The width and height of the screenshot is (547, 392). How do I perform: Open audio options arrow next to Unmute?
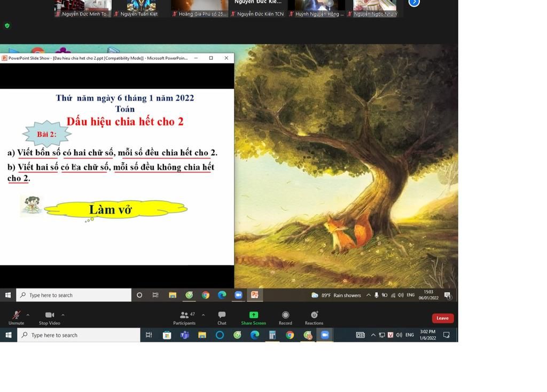point(28,315)
